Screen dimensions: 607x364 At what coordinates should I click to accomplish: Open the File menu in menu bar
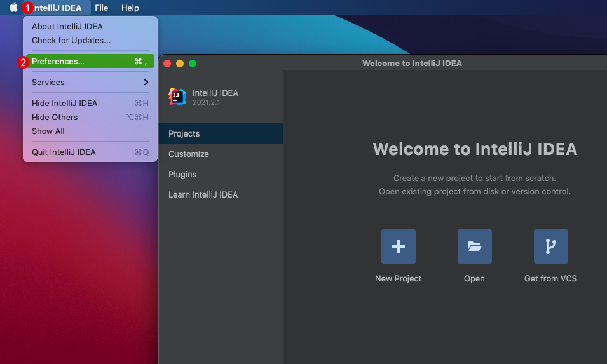pos(102,8)
